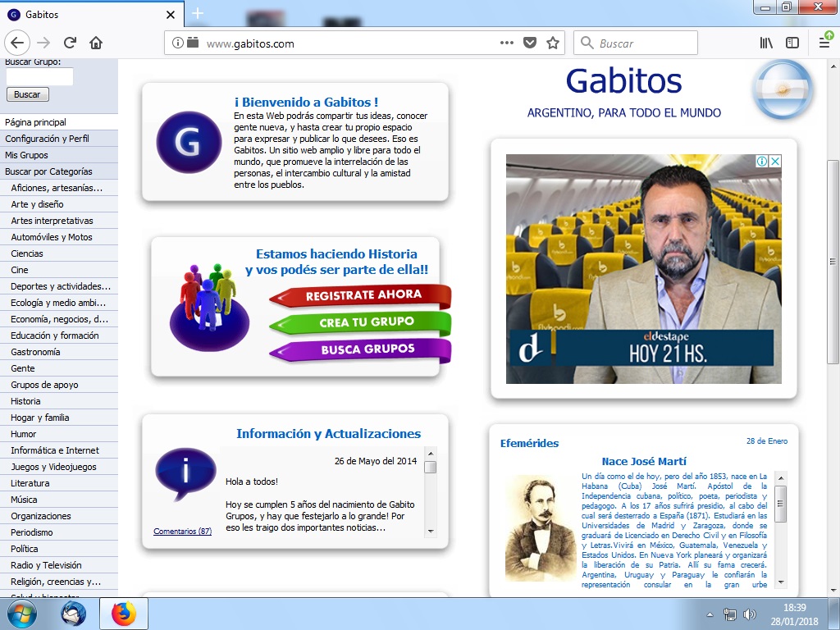Open the Windows Start menu
This screenshot has width=840, height=630.
[x=22, y=614]
